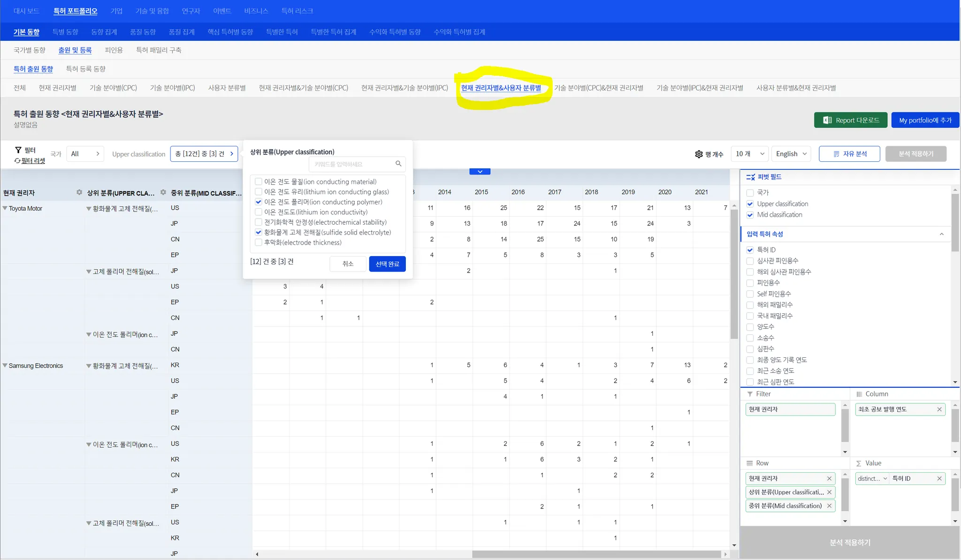Click the filter funnel icon
Image resolution: width=961 pixels, height=560 pixels.
pyautogui.click(x=18, y=150)
